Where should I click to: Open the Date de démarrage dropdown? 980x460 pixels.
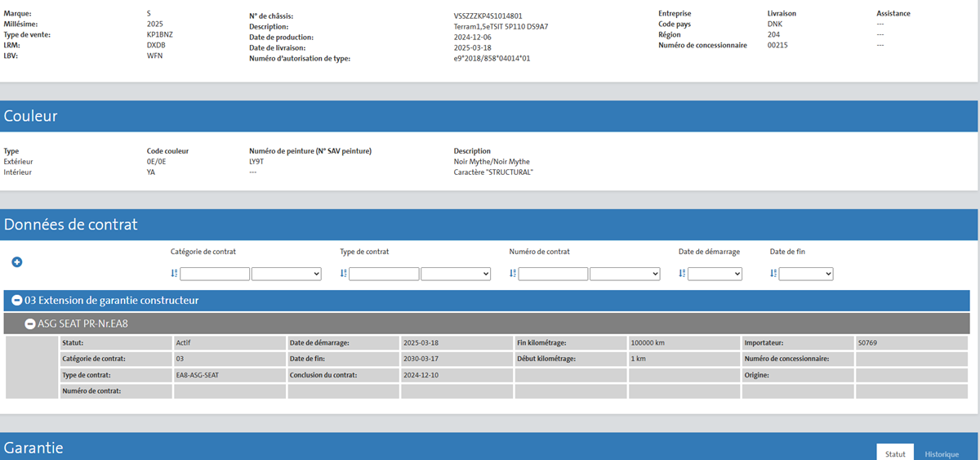coord(715,274)
